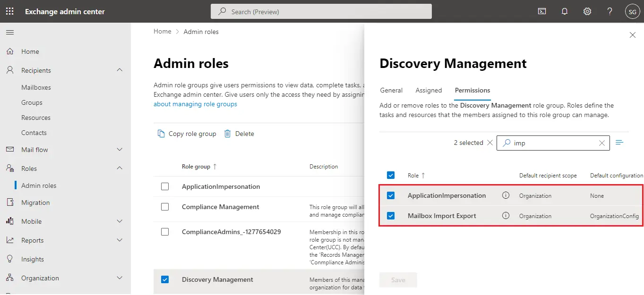Viewport: 644px width, 295px height.
Task: Click the ApplicationImpersonation role name in panel
Action: (447, 195)
